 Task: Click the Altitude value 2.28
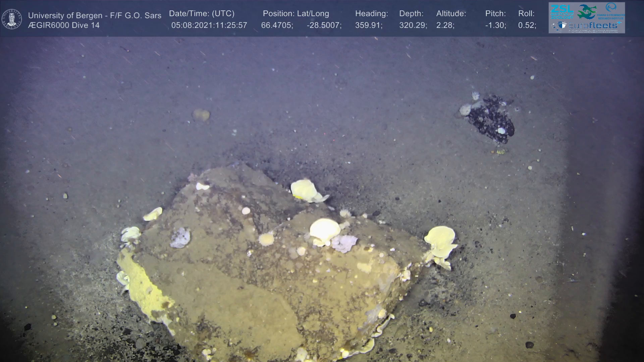click(x=445, y=25)
